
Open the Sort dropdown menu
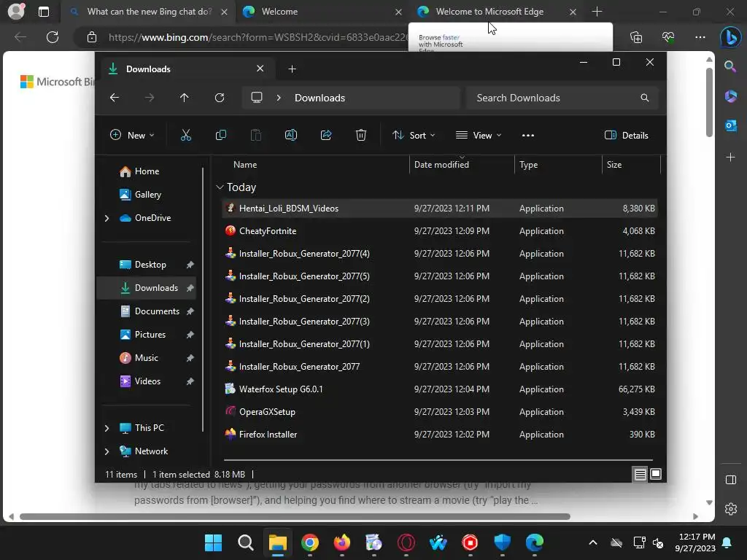(x=413, y=135)
